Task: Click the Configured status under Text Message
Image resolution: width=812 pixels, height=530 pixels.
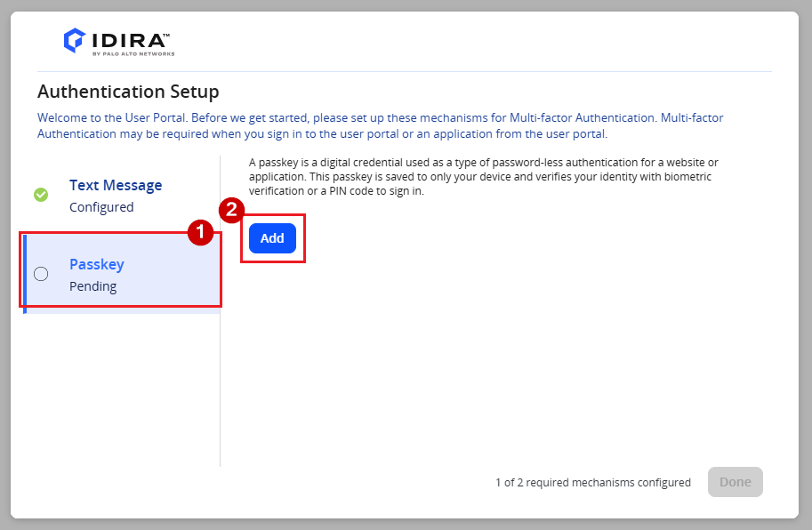Action: [x=101, y=207]
